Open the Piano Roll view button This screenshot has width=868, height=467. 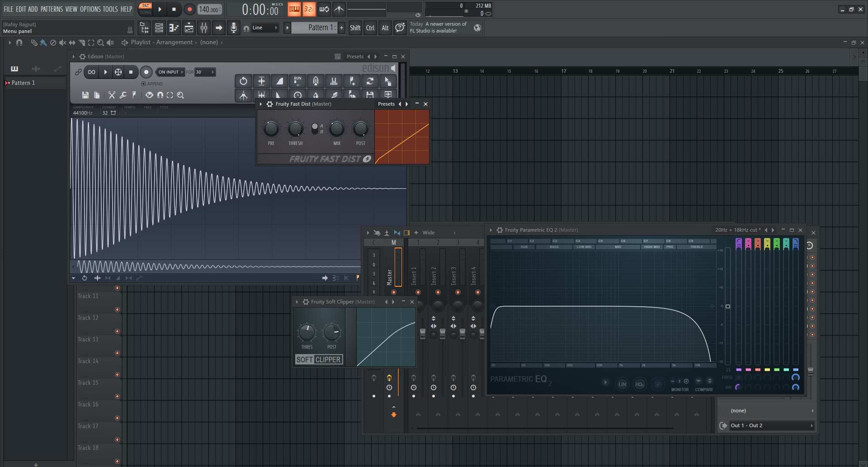point(174,28)
